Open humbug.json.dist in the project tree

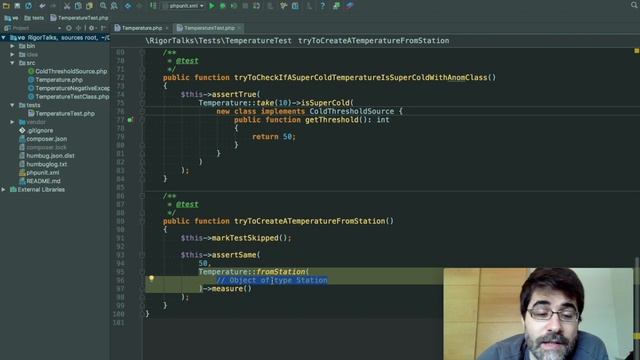[x=47, y=156]
